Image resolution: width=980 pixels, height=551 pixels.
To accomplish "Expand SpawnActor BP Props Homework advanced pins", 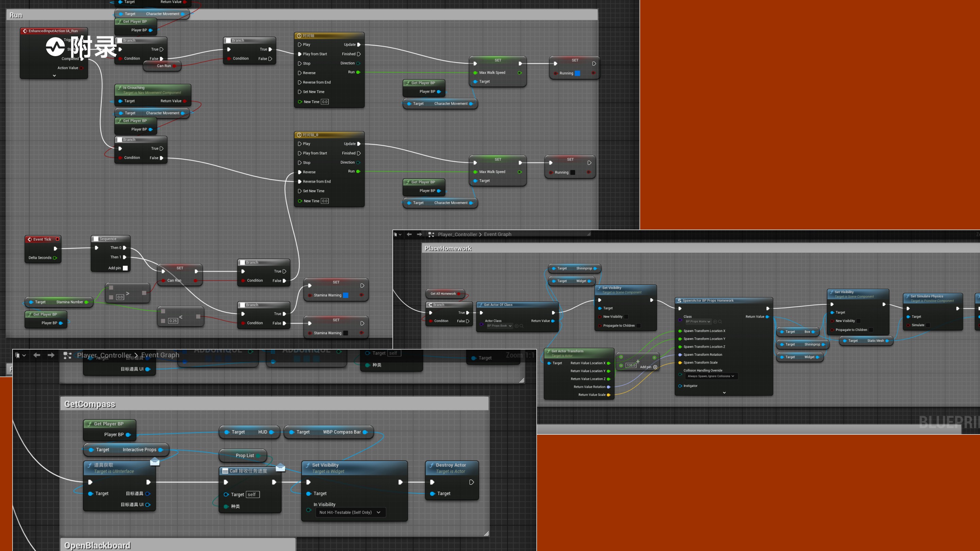I will pos(724,393).
